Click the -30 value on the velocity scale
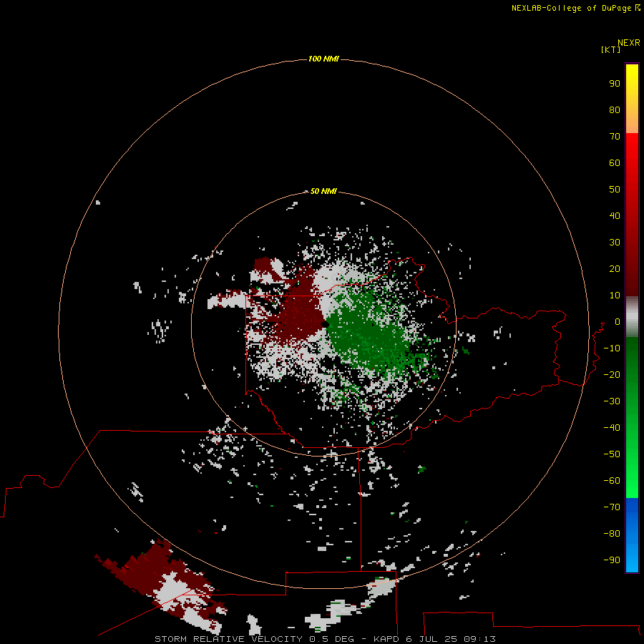 [612, 401]
